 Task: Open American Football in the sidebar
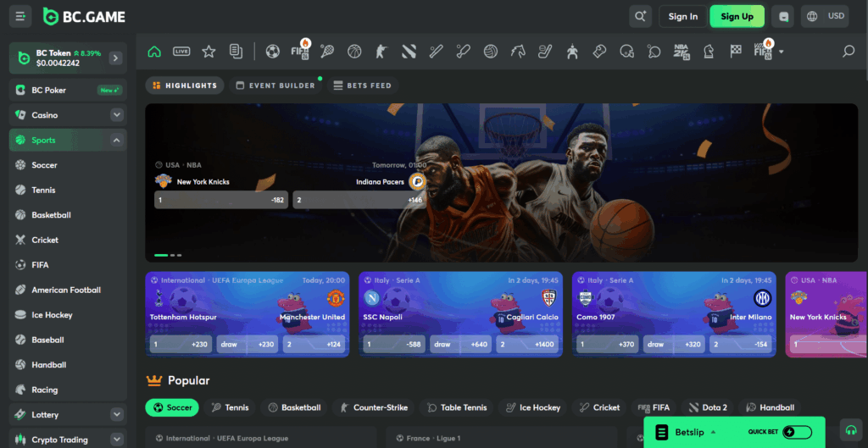pyautogui.click(x=68, y=290)
